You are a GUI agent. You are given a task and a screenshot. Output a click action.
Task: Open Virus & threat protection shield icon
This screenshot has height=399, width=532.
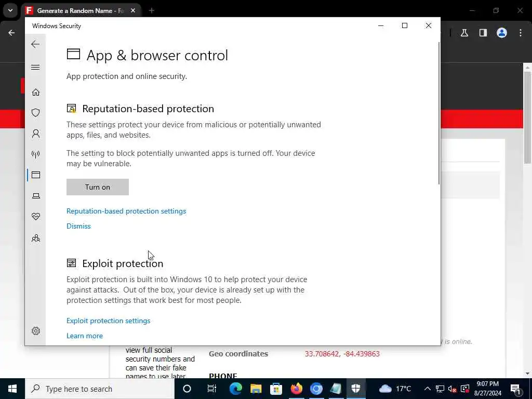point(36,113)
